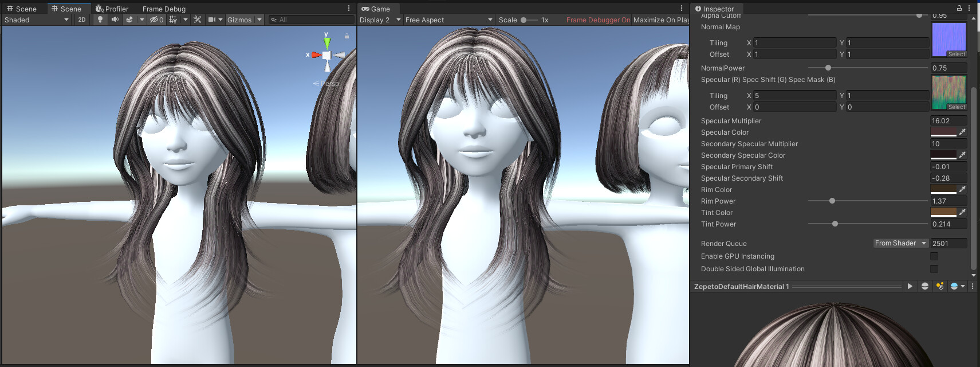Toggle scene lighting with the lightbulb icon
Screen dimensions: 980x367
tap(100, 19)
